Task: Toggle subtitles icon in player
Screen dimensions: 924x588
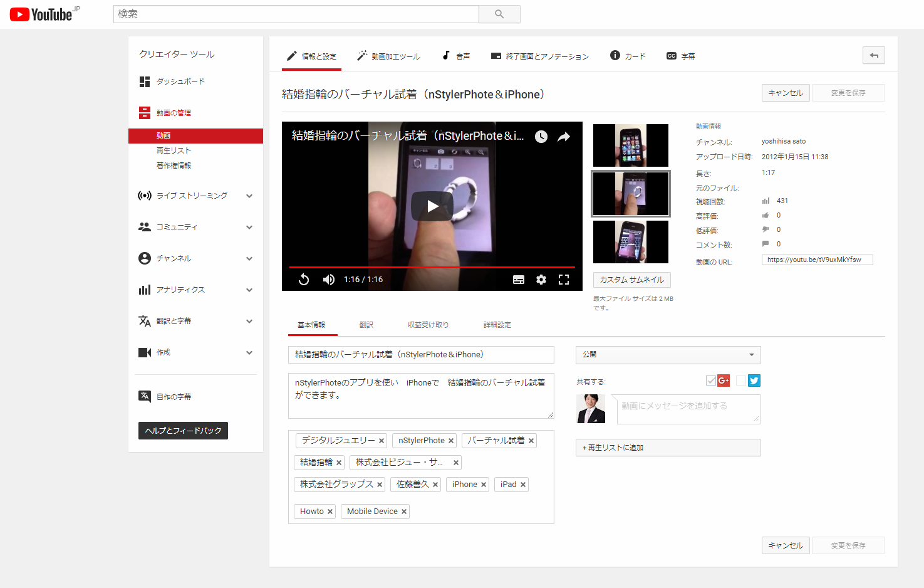Action: (x=519, y=280)
